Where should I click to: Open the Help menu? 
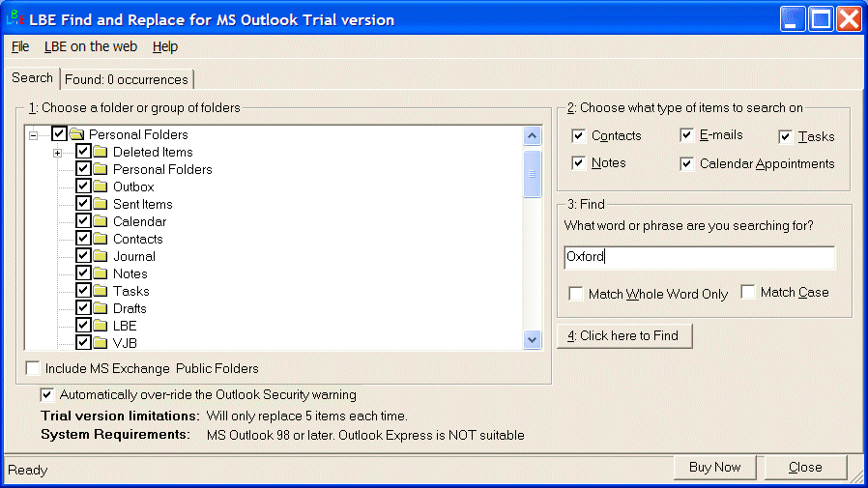tap(165, 46)
